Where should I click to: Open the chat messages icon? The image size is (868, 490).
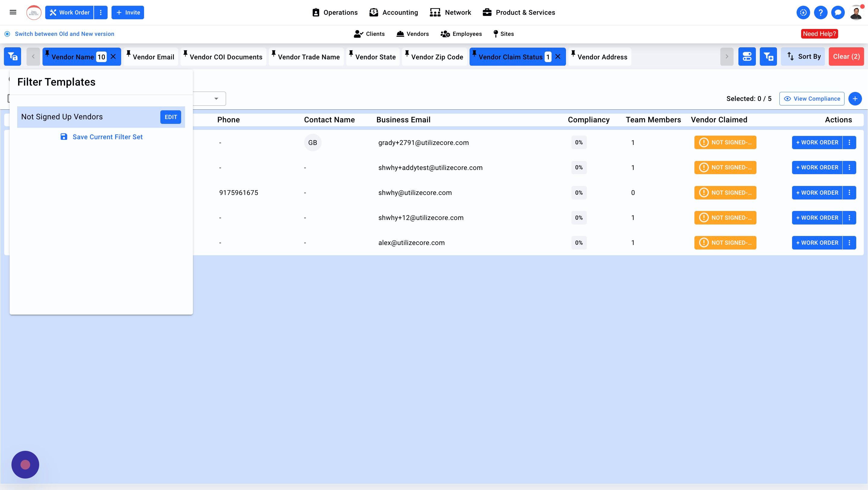click(838, 12)
